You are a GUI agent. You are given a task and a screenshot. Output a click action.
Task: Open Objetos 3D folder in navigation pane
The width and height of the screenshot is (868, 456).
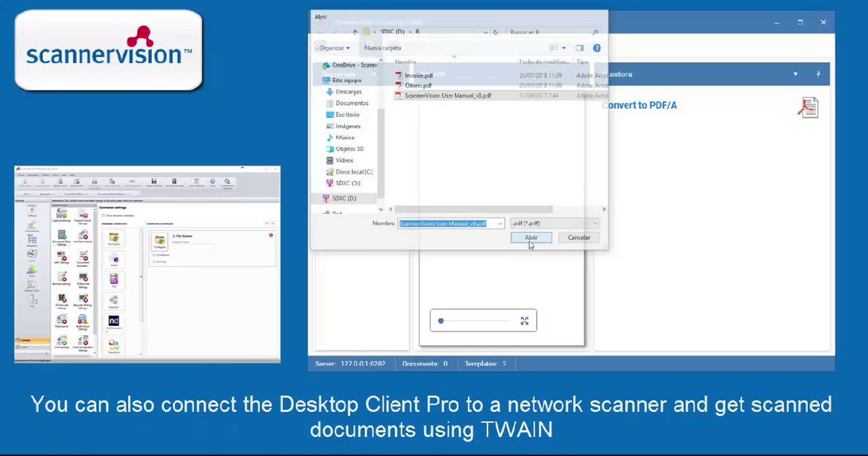coord(344,148)
